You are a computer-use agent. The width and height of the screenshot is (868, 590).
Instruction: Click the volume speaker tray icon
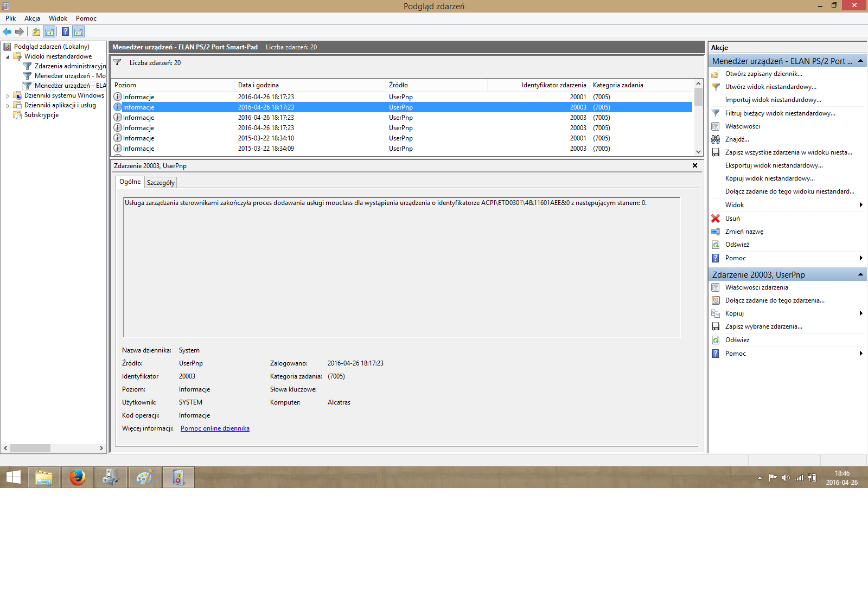tap(786, 478)
